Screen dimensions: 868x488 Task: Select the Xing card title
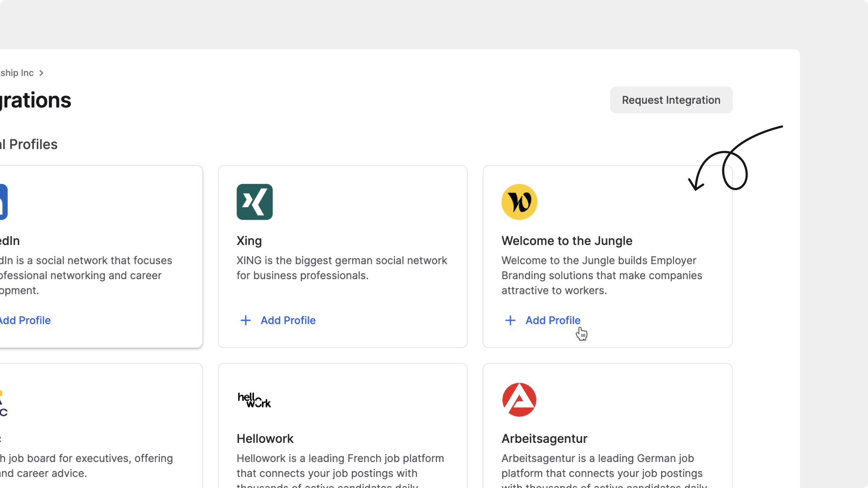pyautogui.click(x=249, y=241)
